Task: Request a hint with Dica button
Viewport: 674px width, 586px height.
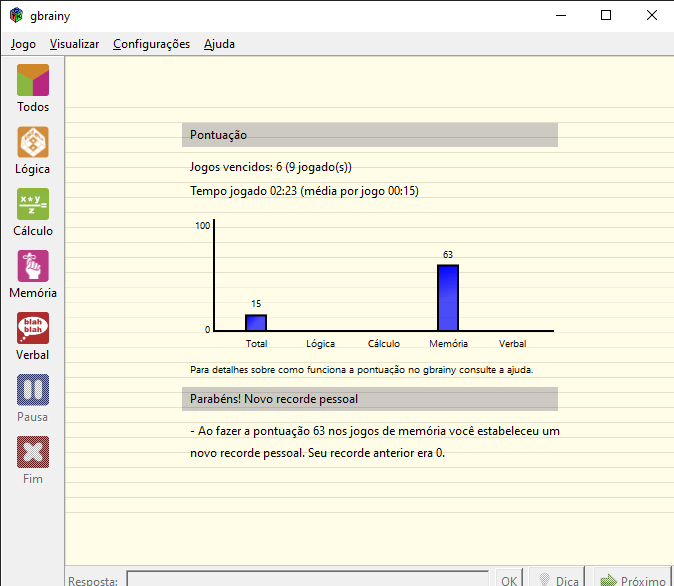Action: (556, 580)
